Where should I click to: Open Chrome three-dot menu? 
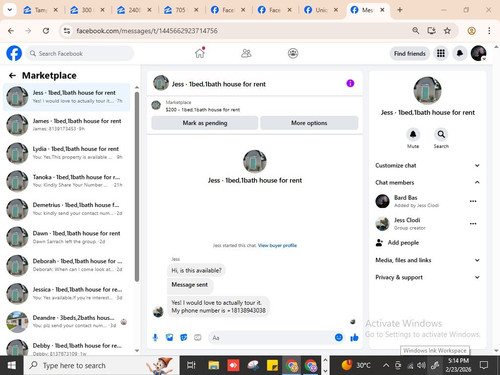(489, 31)
